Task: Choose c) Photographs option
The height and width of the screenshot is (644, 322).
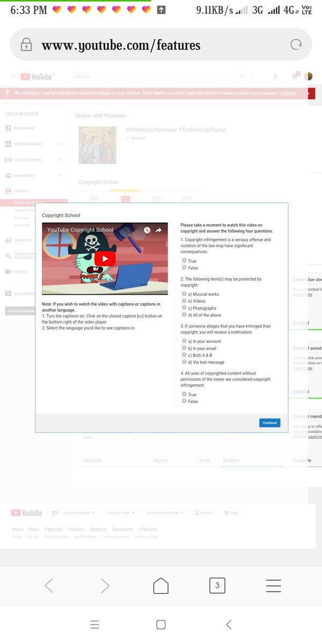Action: 184,308
